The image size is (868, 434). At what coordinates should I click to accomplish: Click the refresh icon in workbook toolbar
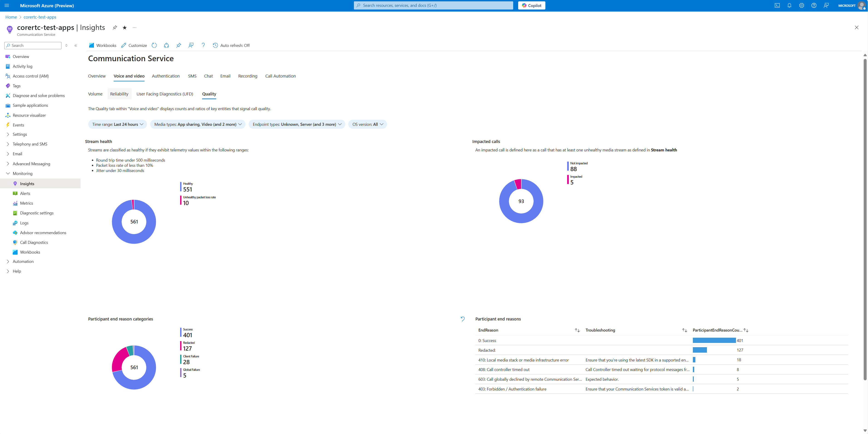click(x=154, y=46)
